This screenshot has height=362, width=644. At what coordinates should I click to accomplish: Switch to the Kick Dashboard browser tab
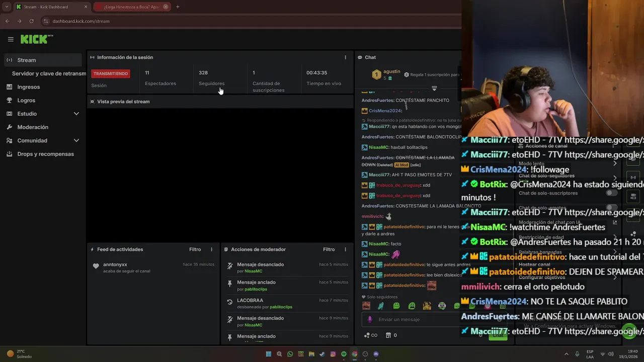[x=51, y=7]
